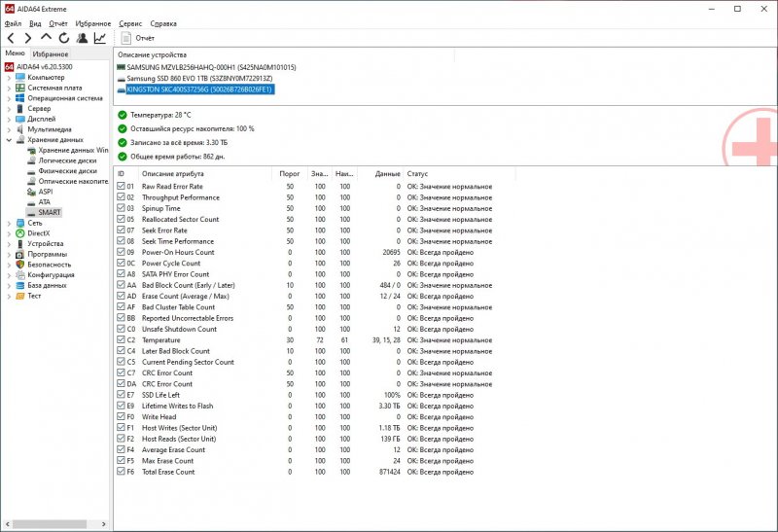Open the graph chart icon in toolbar

coord(100,38)
